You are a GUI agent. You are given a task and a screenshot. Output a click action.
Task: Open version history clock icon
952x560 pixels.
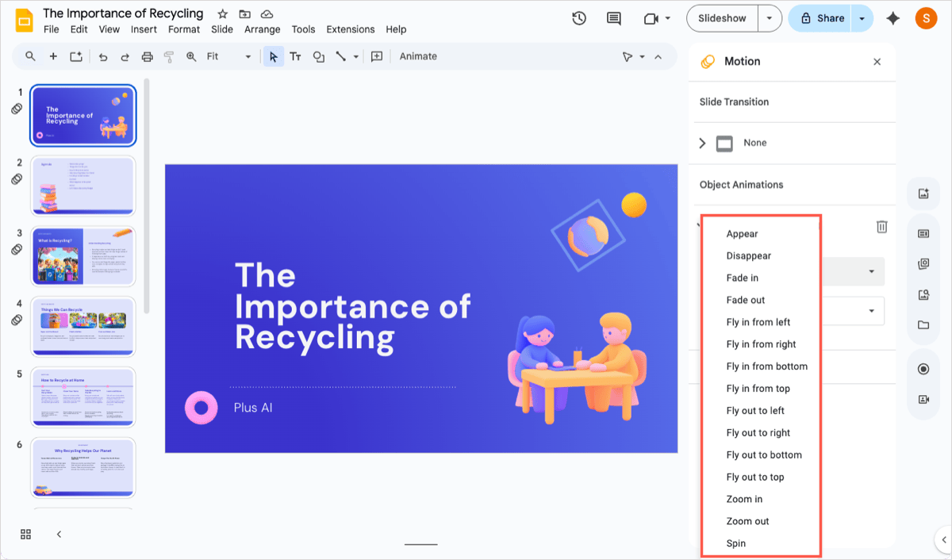(x=579, y=18)
